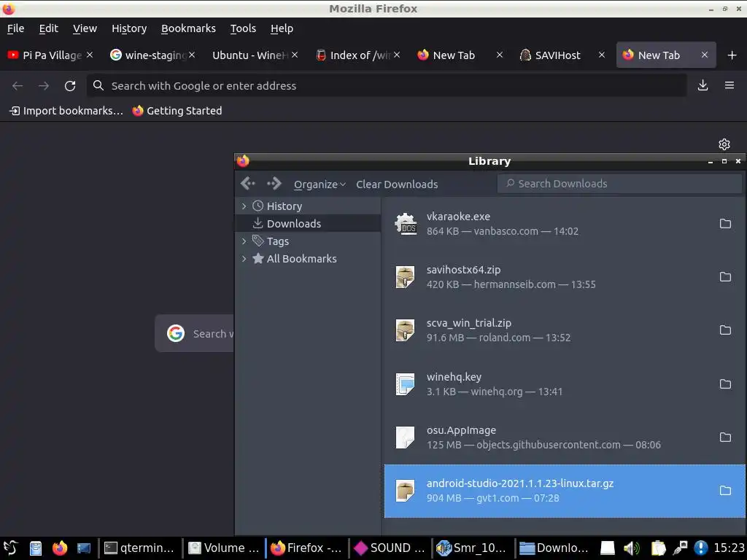747x560 pixels.
Task: Open the Organize dropdown menu
Action: point(320,184)
